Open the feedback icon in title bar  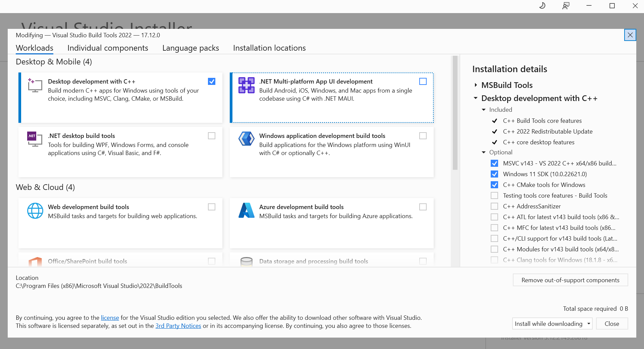coord(566,6)
